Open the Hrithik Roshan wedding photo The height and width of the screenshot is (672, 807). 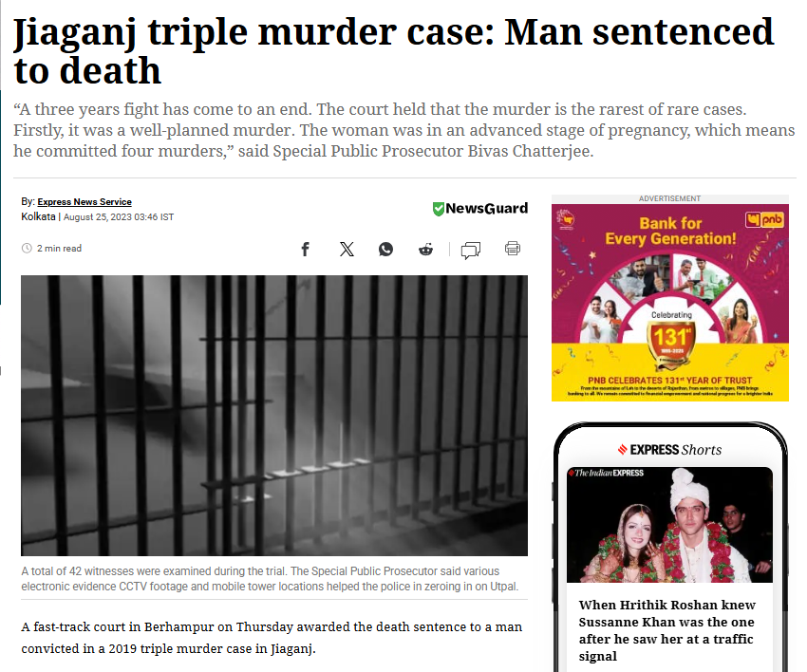[669, 525]
